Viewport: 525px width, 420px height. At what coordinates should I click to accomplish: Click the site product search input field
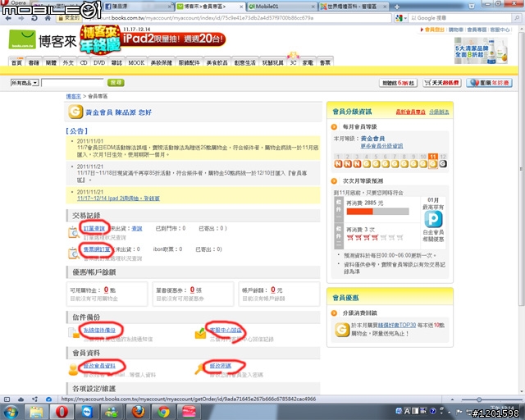(73, 82)
